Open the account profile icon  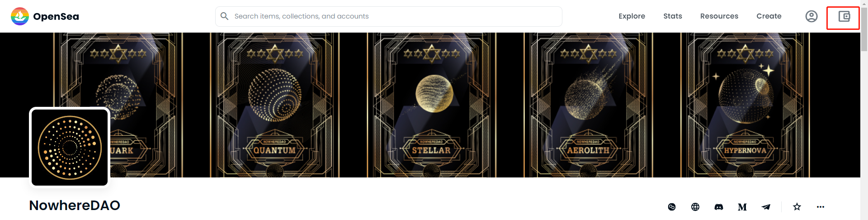point(811,16)
